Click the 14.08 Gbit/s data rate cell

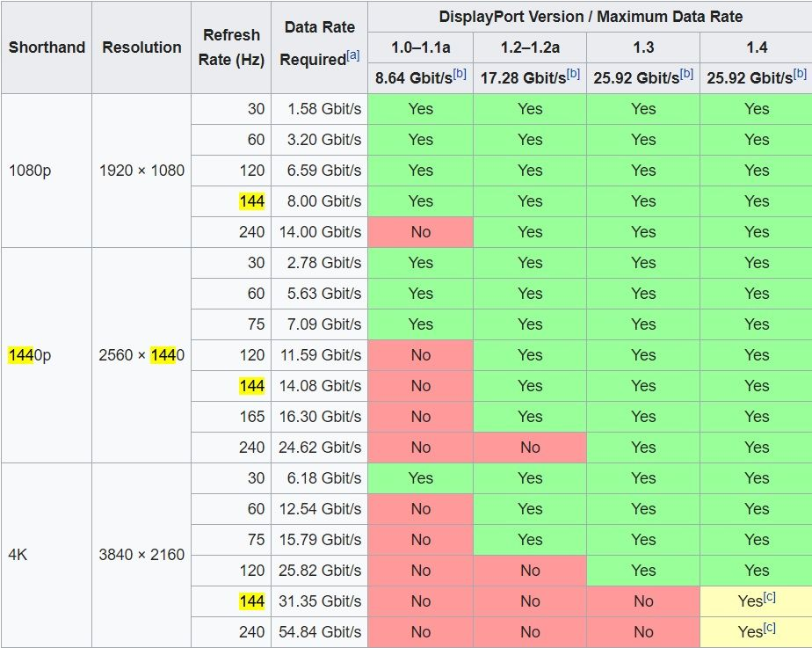(320, 386)
